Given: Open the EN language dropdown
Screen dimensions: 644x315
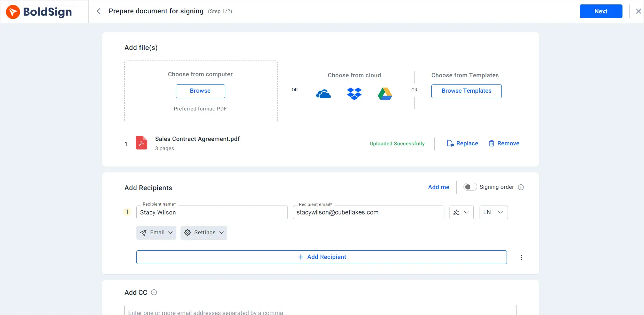Looking at the screenshot, I should pyautogui.click(x=494, y=212).
